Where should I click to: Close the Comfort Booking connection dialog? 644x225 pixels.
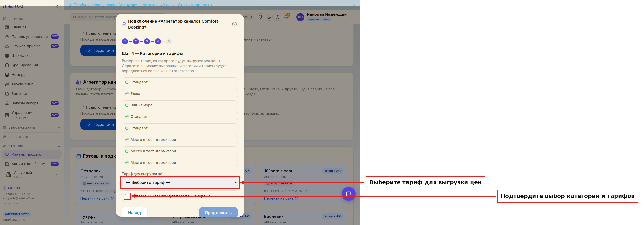pos(234,24)
